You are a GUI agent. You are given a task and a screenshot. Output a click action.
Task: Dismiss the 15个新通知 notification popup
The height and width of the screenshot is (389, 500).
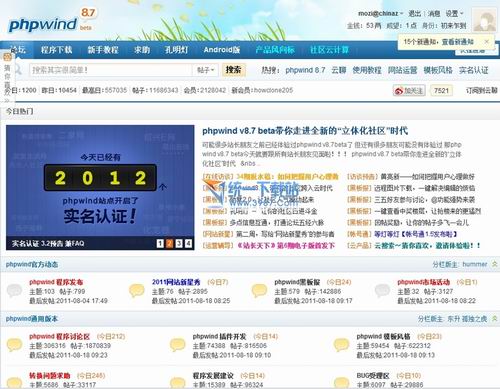click(x=486, y=42)
